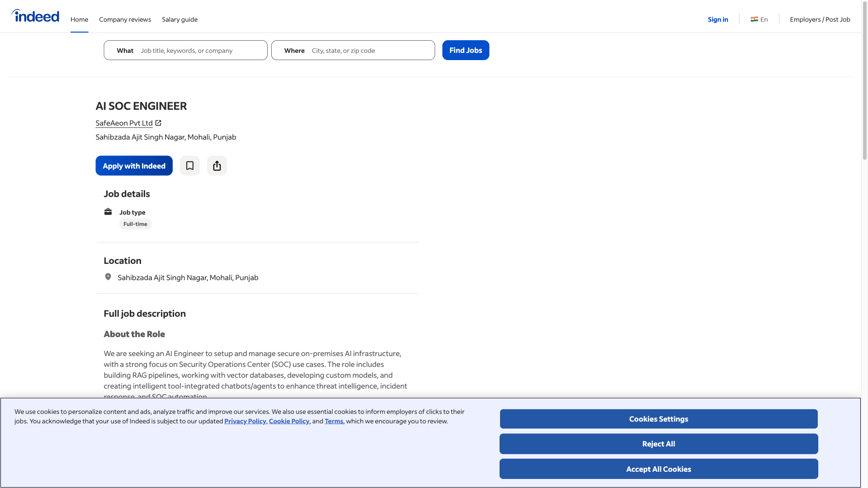Open the Terms link
The image size is (868, 488).
tap(334, 421)
